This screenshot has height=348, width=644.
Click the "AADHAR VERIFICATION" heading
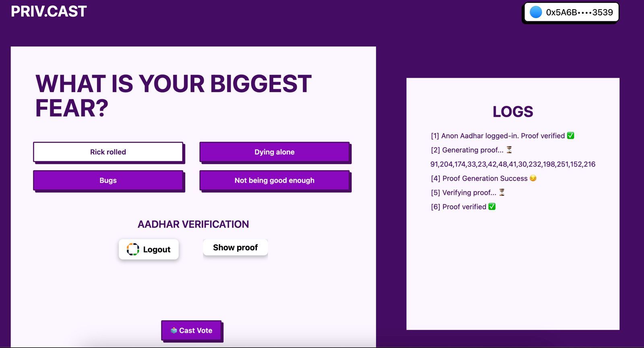[193, 224]
